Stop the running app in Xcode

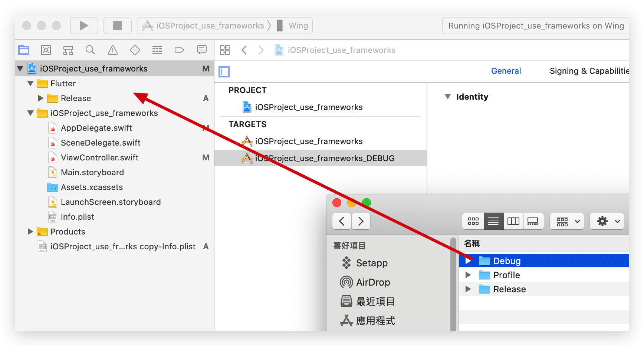coord(118,26)
